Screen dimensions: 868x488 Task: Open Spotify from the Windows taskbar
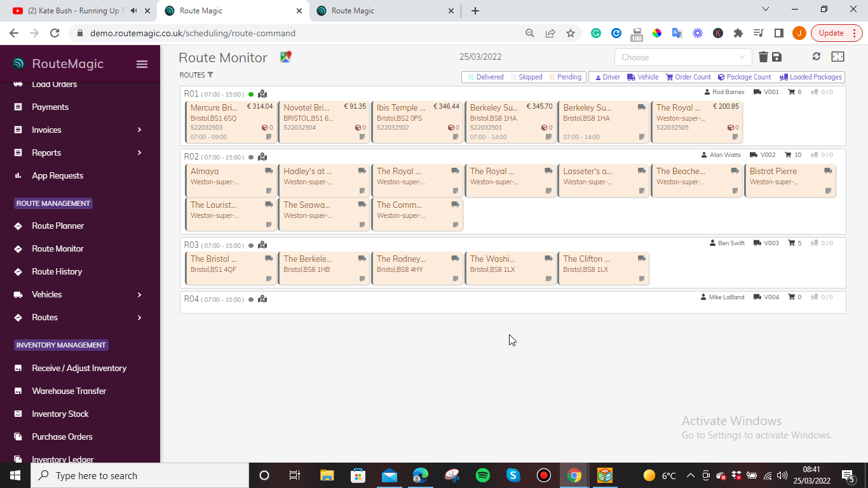pyautogui.click(x=482, y=475)
